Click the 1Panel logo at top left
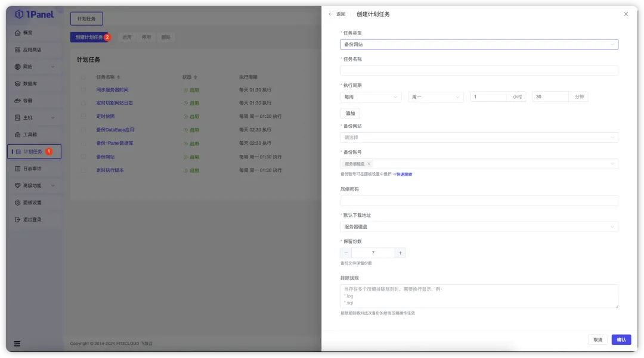Screen dimensions: 644x358 pyautogui.click(x=35, y=14)
